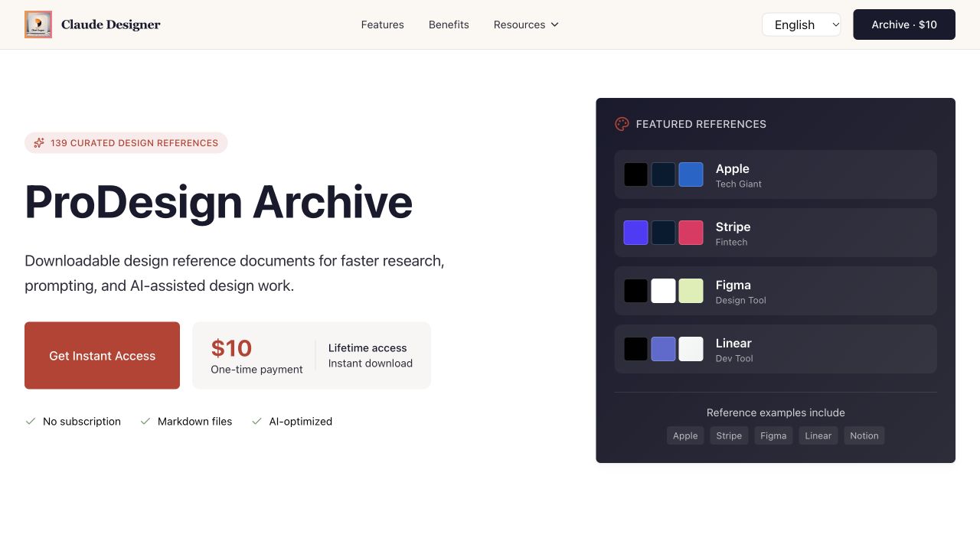Click the checkmark icon beside No subscription
Screen dimensions: 980x551
pos(31,421)
